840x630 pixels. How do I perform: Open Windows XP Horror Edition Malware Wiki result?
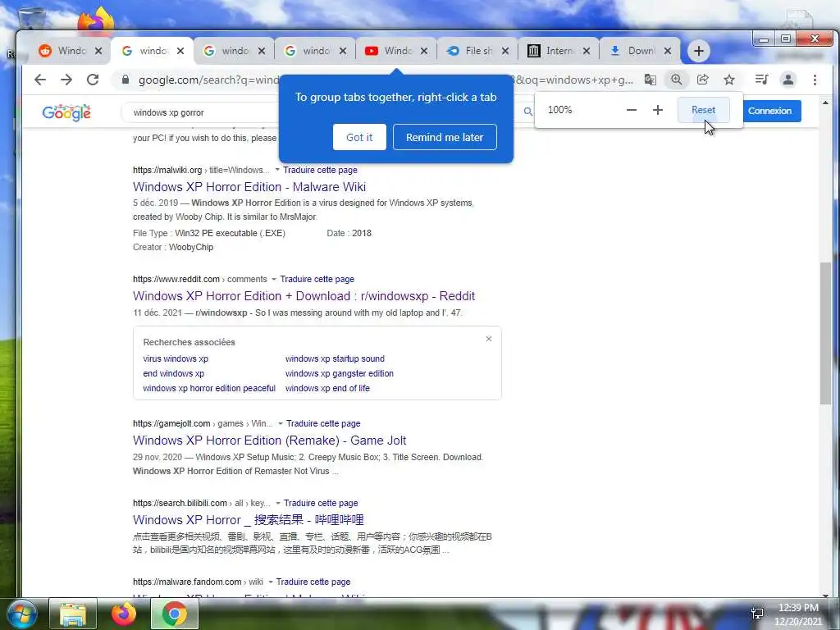point(249,187)
